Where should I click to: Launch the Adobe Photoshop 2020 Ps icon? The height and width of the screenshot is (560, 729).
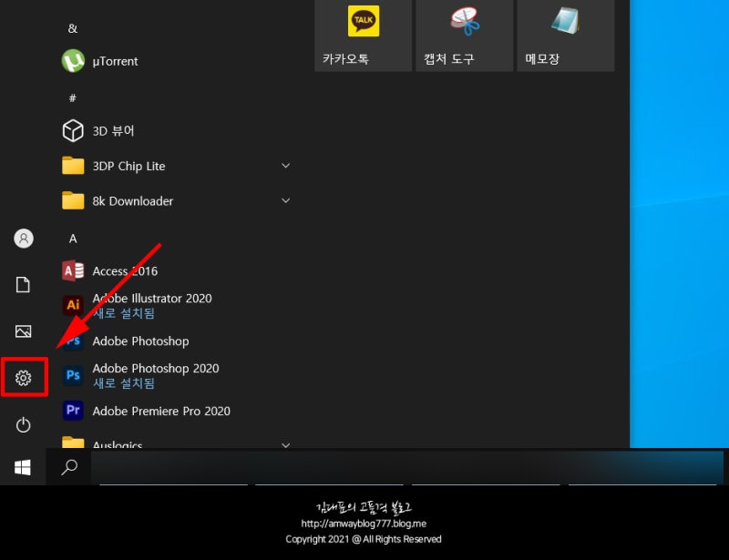(x=73, y=375)
